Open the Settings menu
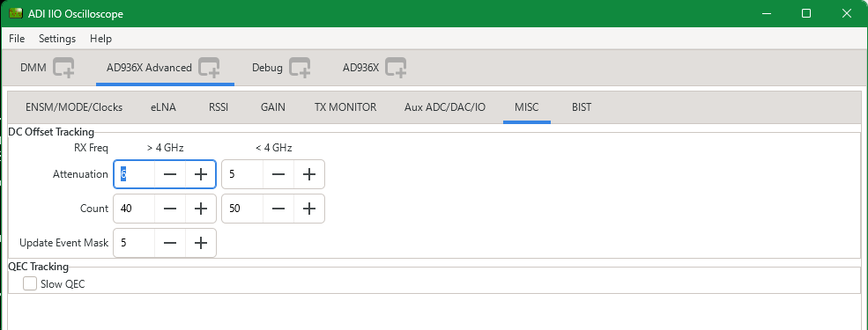 point(57,39)
